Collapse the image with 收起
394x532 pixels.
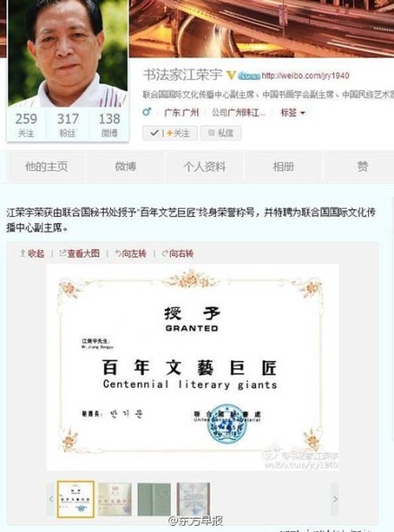pyautogui.click(x=32, y=253)
